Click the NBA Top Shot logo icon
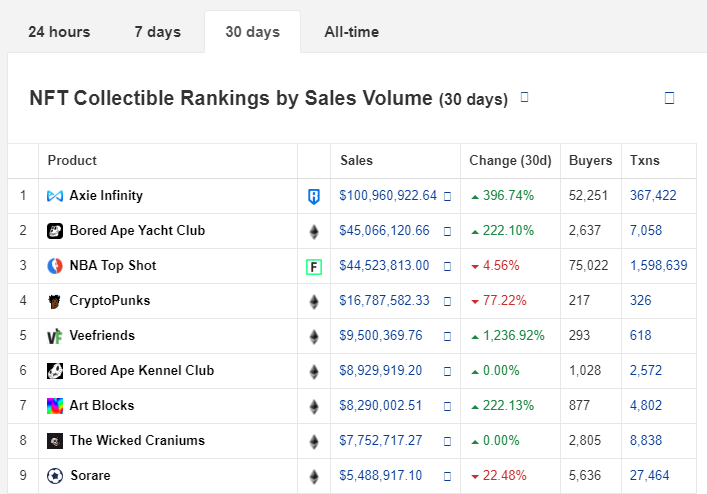 (x=55, y=266)
